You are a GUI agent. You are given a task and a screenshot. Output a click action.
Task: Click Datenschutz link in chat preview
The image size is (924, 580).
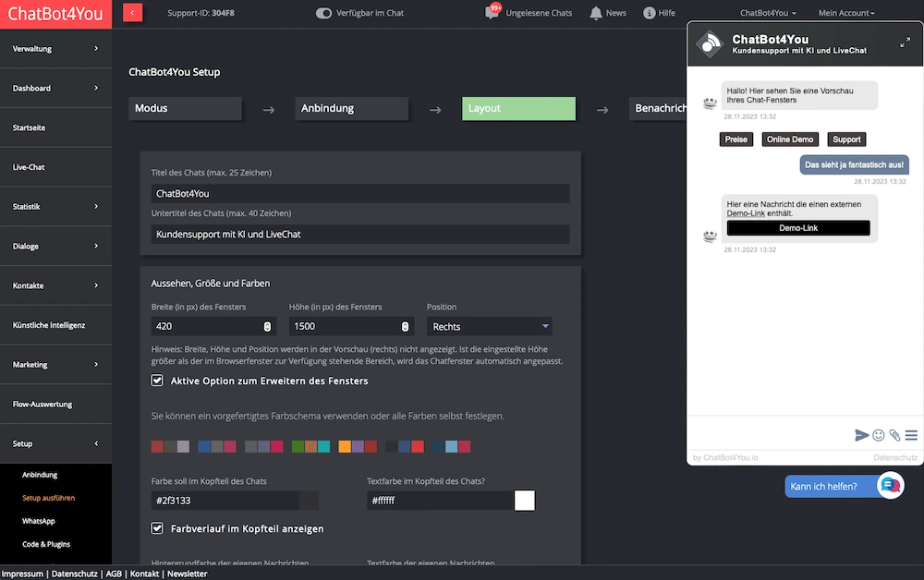895,457
